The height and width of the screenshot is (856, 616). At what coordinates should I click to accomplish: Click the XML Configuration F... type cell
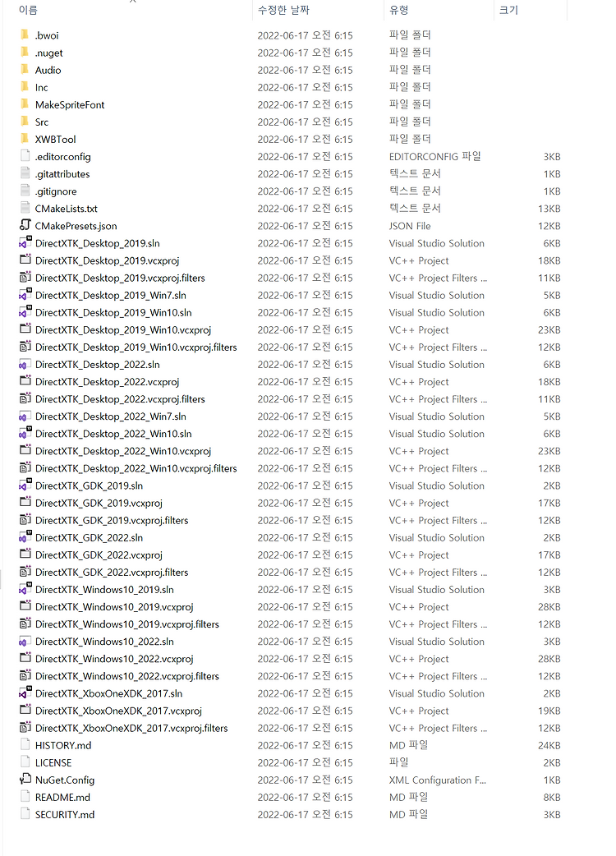pos(438,780)
